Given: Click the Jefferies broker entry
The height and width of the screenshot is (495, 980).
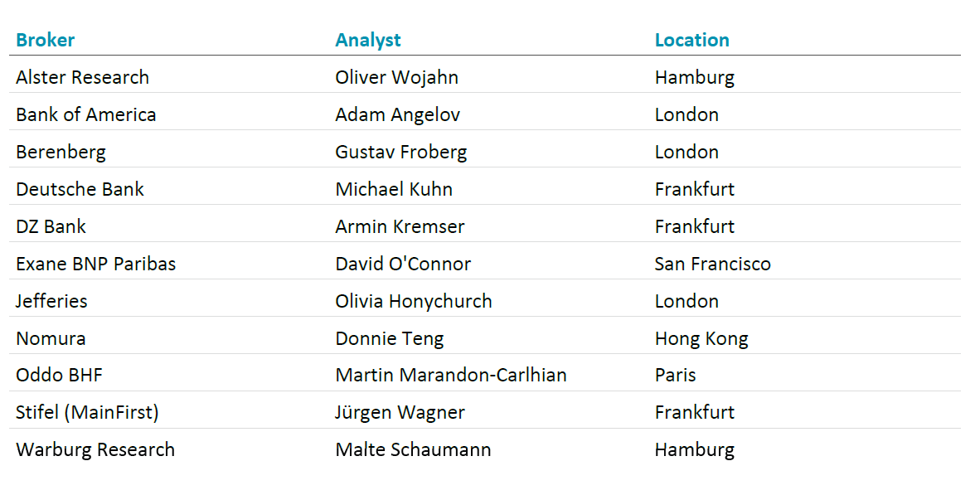Looking at the screenshot, I should 51,301.
